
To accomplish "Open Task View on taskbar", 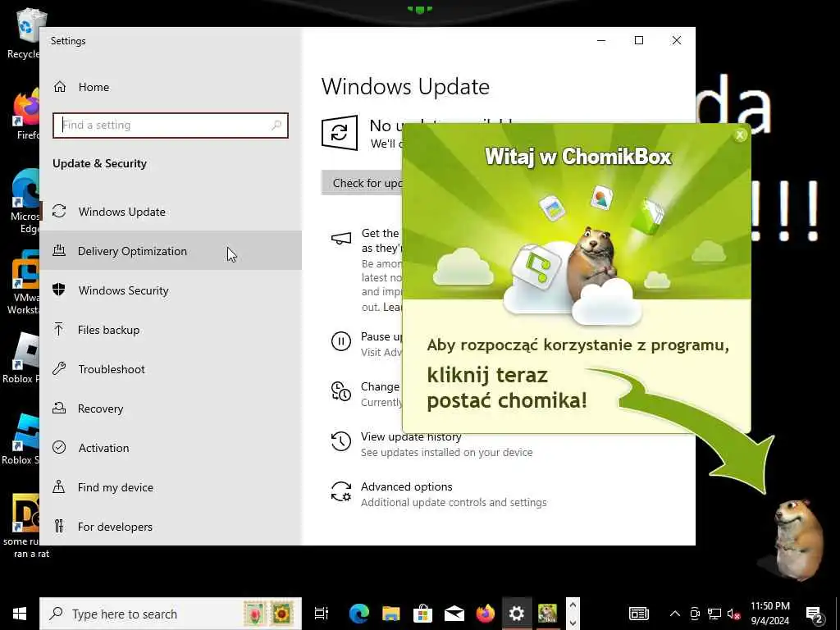I will pyautogui.click(x=322, y=614).
